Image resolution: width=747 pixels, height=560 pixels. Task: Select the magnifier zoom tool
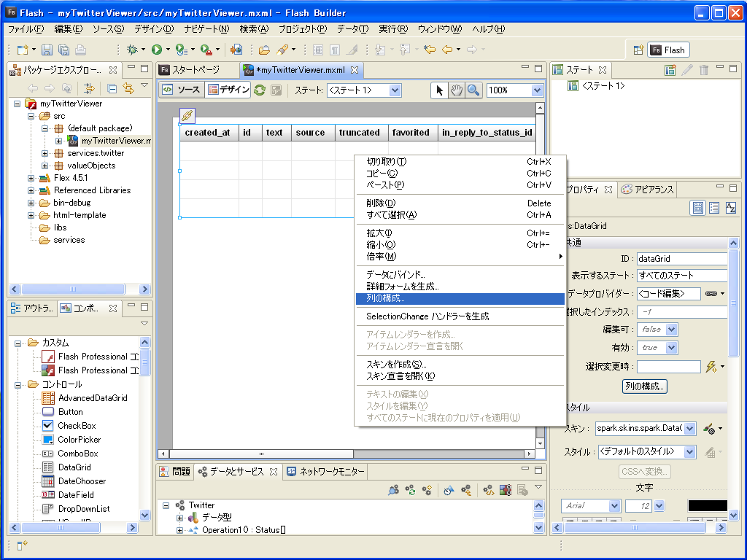point(473,90)
